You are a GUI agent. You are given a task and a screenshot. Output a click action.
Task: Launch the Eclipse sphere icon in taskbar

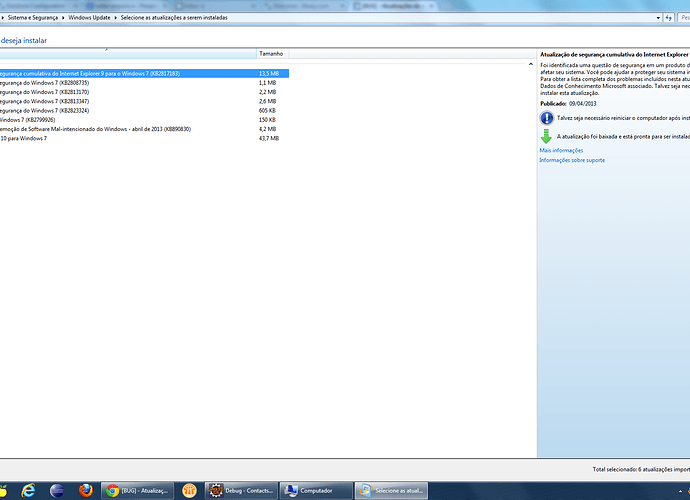pyautogui.click(x=57, y=490)
